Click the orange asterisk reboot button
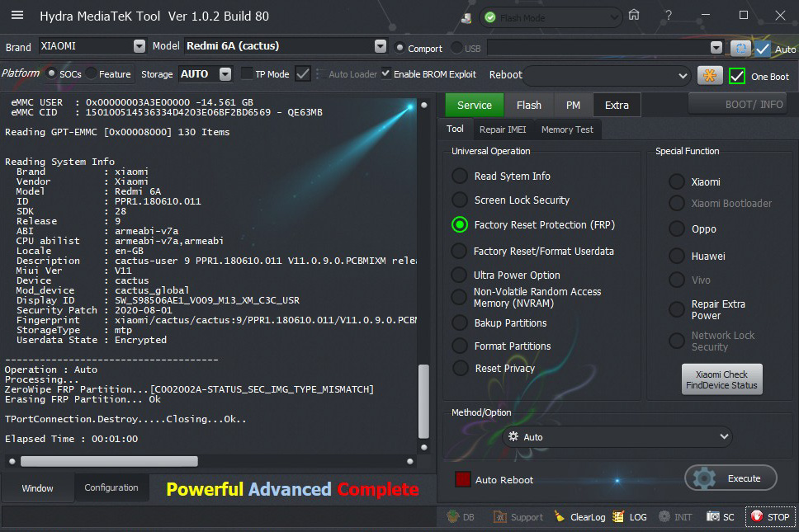 pyautogui.click(x=709, y=76)
